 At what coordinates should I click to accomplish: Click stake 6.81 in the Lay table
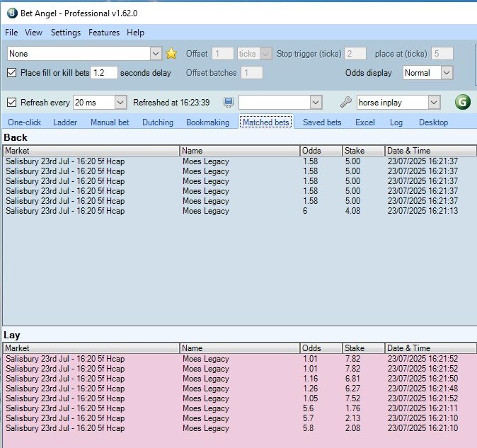point(352,379)
